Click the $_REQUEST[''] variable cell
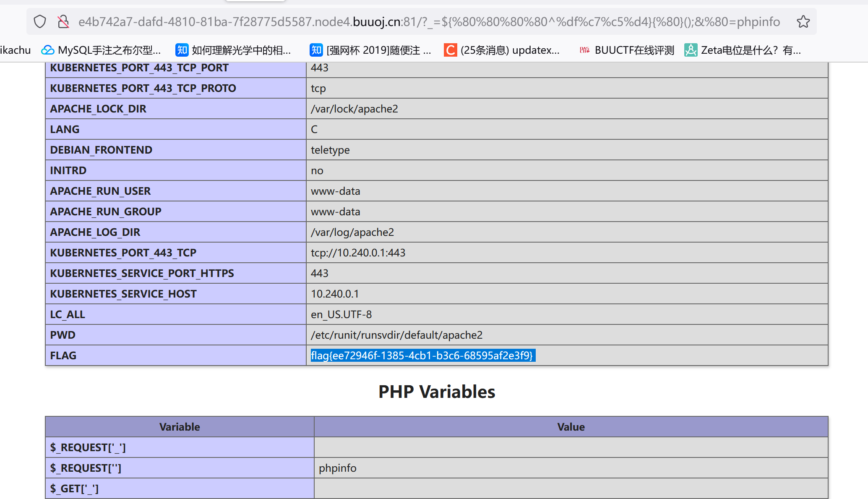Screen dimensions: 868x499 [x=180, y=468]
